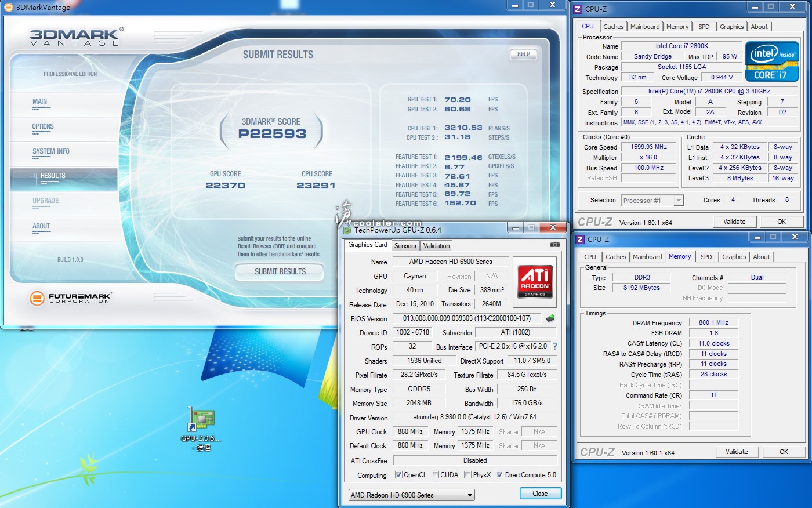Click the 3DMark Vantage logo
The height and width of the screenshot is (508, 812).
pos(76,36)
